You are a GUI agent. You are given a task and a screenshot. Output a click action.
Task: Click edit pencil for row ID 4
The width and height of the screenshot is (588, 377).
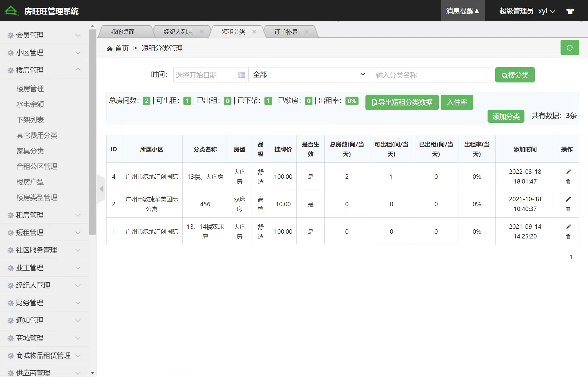click(568, 172)
